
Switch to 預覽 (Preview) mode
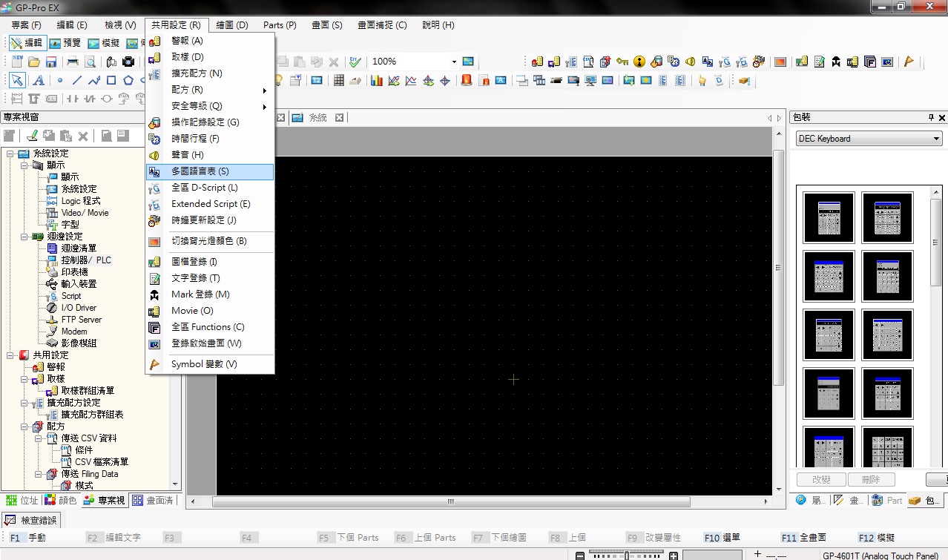[x=65, y=43]
